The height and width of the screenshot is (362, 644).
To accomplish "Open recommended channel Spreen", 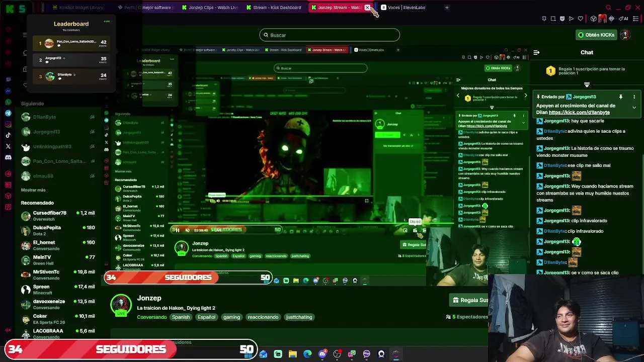I will (58, 290).
